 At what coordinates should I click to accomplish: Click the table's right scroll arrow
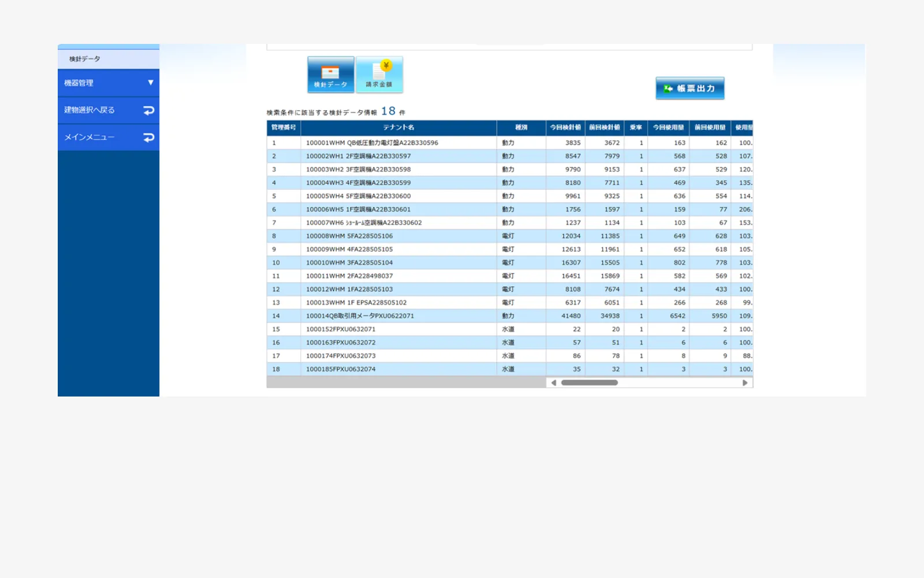(745, 383)
